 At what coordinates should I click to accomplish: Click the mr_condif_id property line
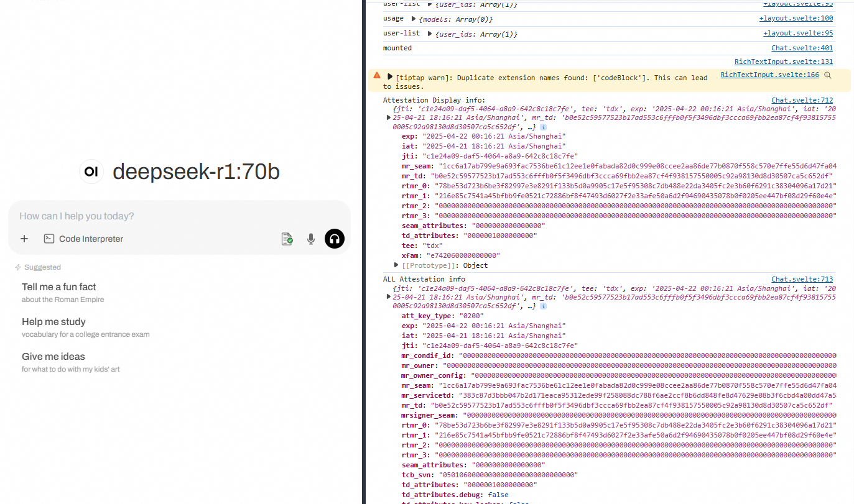click(x=619, y=355)
